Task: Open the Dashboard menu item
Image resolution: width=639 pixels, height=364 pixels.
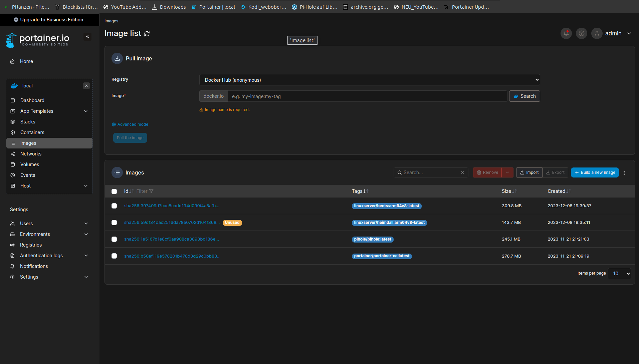Action: tap(49, 100)
